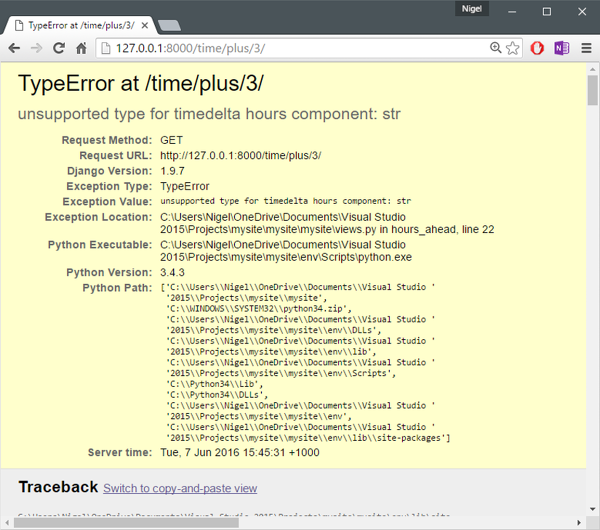The image size is (600, 530).
Task: Click the Server time value
Action: click(x=240, y=452)
